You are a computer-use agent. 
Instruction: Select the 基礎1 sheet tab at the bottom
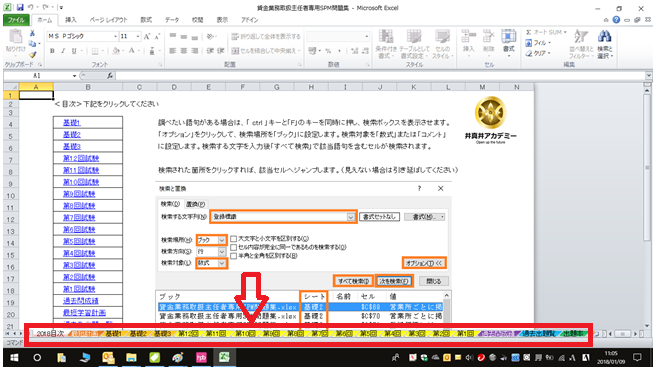click(x=113, y=334)
